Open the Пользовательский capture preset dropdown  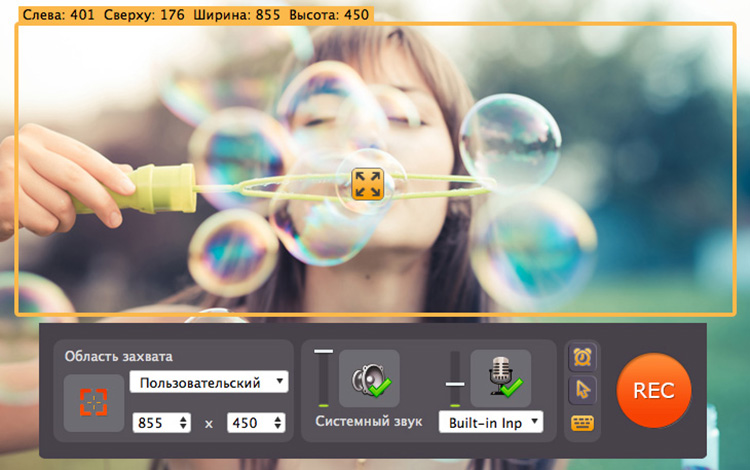(x=208, y=382)
